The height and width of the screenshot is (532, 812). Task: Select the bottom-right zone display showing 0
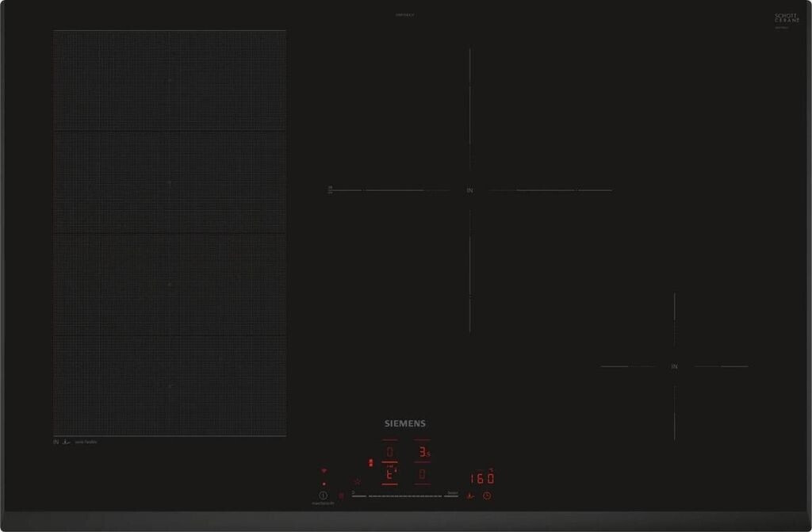click(x=423, y=475)
